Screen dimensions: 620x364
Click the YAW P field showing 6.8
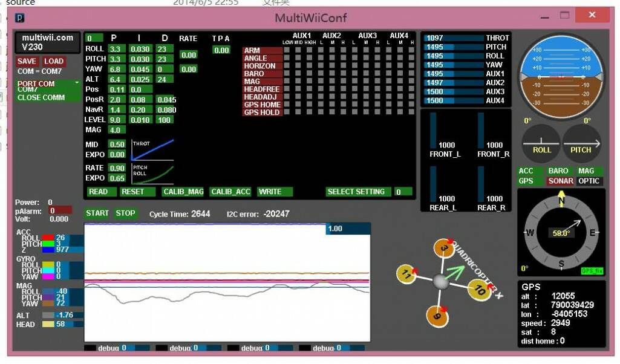(117, 69)
